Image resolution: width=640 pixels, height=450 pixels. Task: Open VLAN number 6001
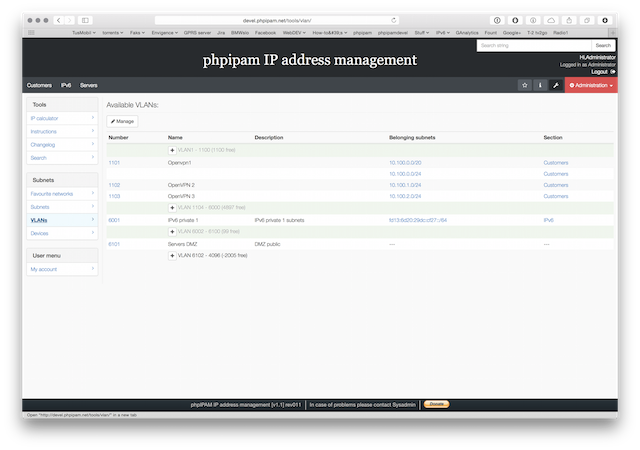pyautogui.click(x=114, y=221)
